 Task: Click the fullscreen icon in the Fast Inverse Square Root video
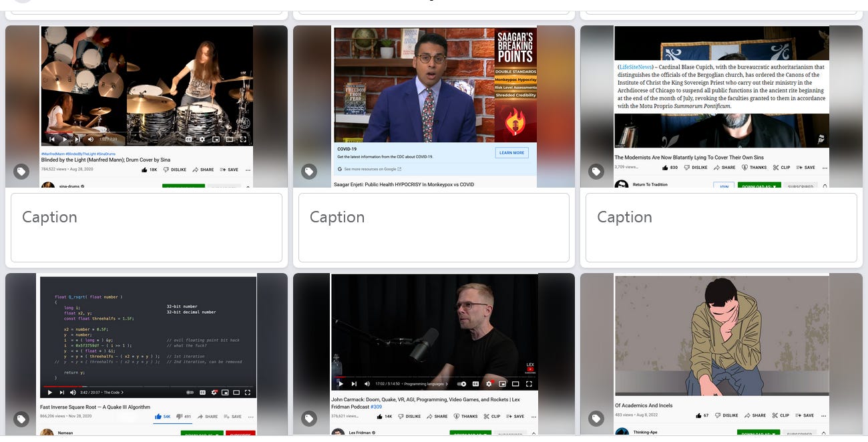coord(248,393)
